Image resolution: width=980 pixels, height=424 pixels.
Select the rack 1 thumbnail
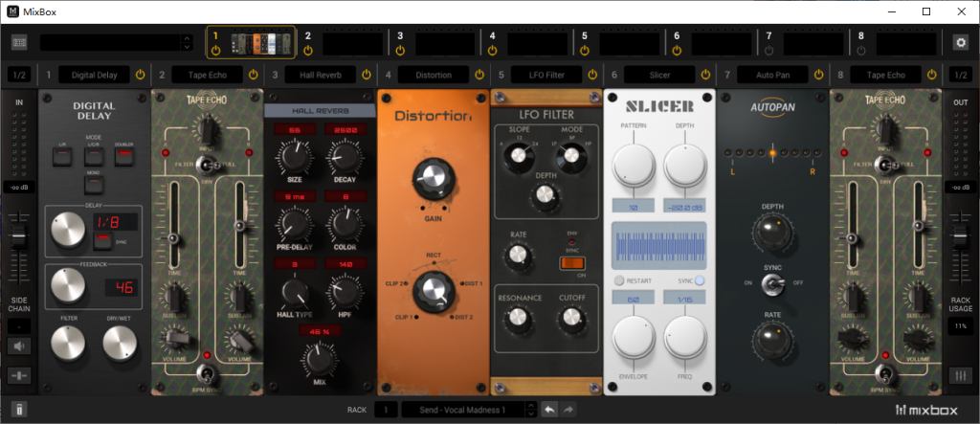[260, 44]
